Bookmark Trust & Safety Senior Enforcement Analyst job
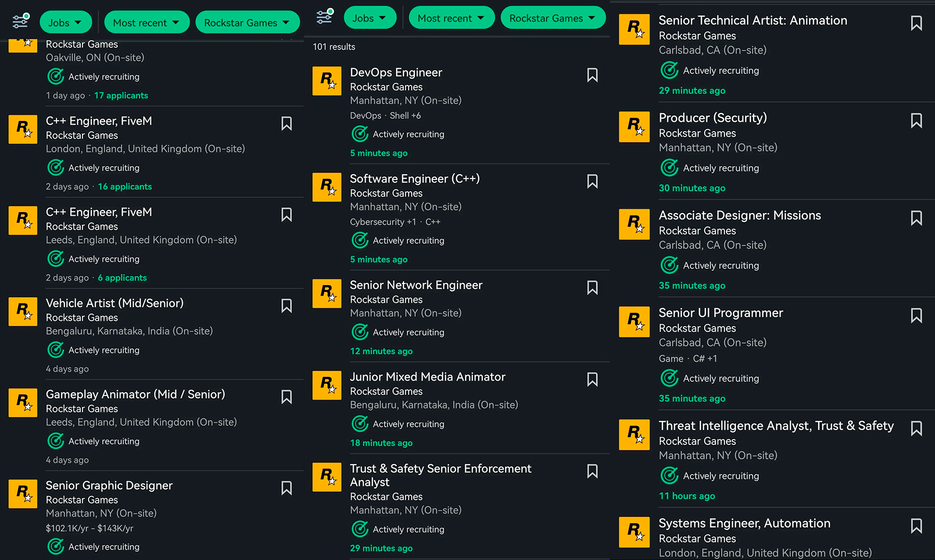This screenshot has width=935, height=560. click(592, 471)
